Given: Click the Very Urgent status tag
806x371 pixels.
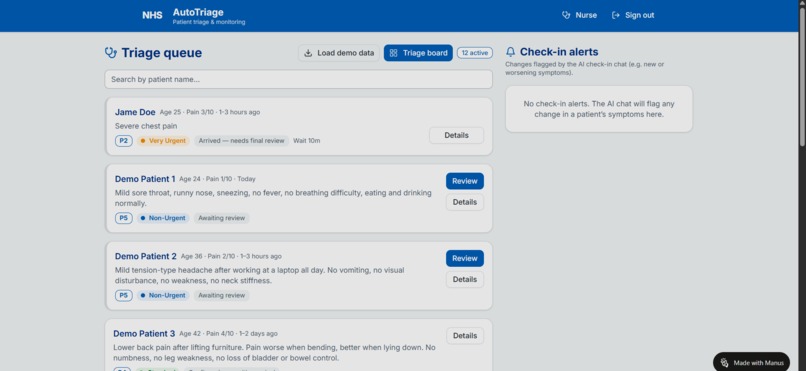Looking at the screenshot, I should (163, 141).
